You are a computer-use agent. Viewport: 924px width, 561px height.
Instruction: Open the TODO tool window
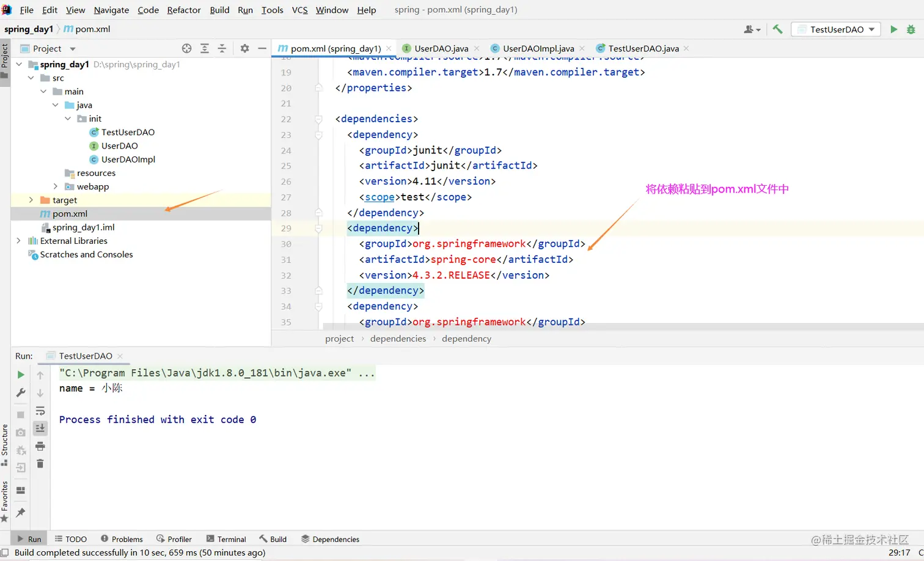(x=71, y=539)
